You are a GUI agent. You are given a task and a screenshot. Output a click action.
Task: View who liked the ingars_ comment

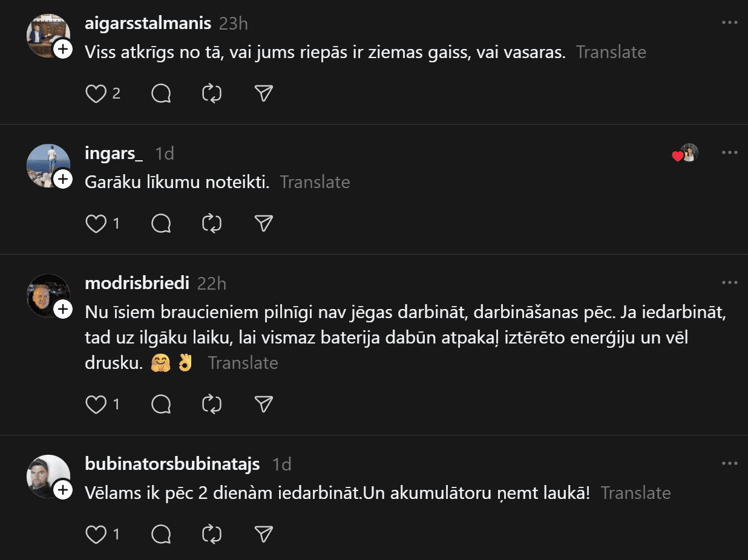[x=686, y=154]
